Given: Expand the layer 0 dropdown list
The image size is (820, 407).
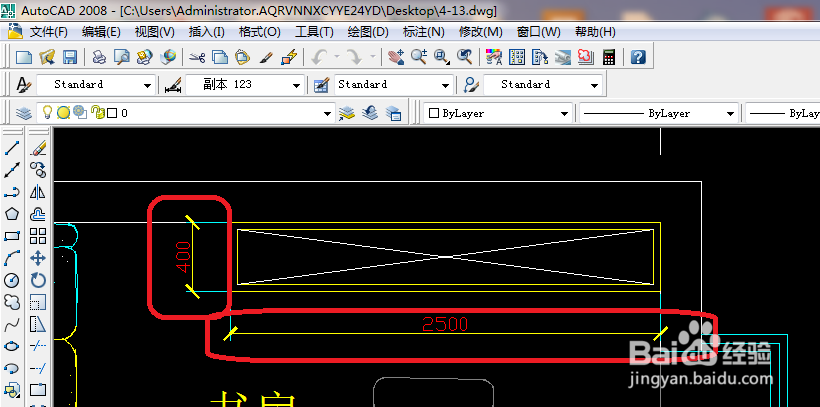Looking at the screenshot, I should click(x=328, y=113).
